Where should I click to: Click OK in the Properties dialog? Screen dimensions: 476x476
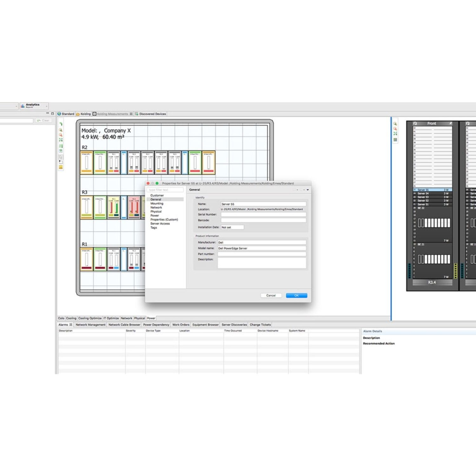[296, 295]
